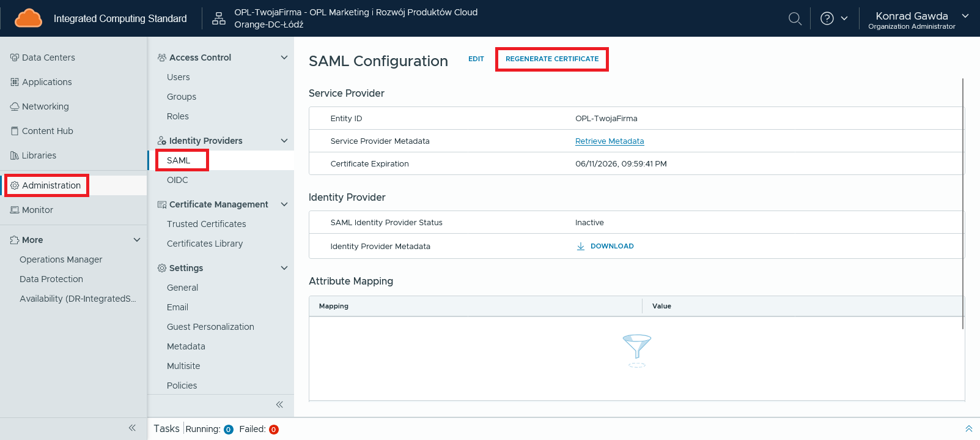Image resolution: width=980 pixels, height=440 pixels.
Task: Click the organization hierarchy icon in header
Action: point(219,19)
